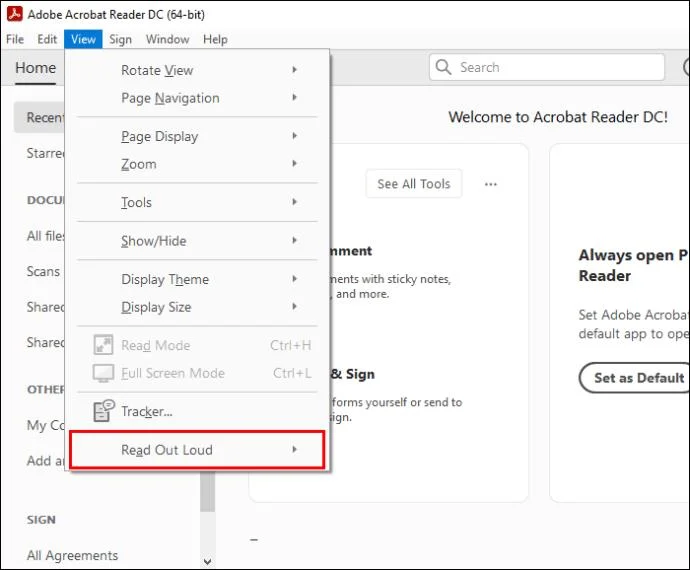This screenshot has height=570, width=690.
Task: Click the arrow beside Zoom
Action: 294,163
